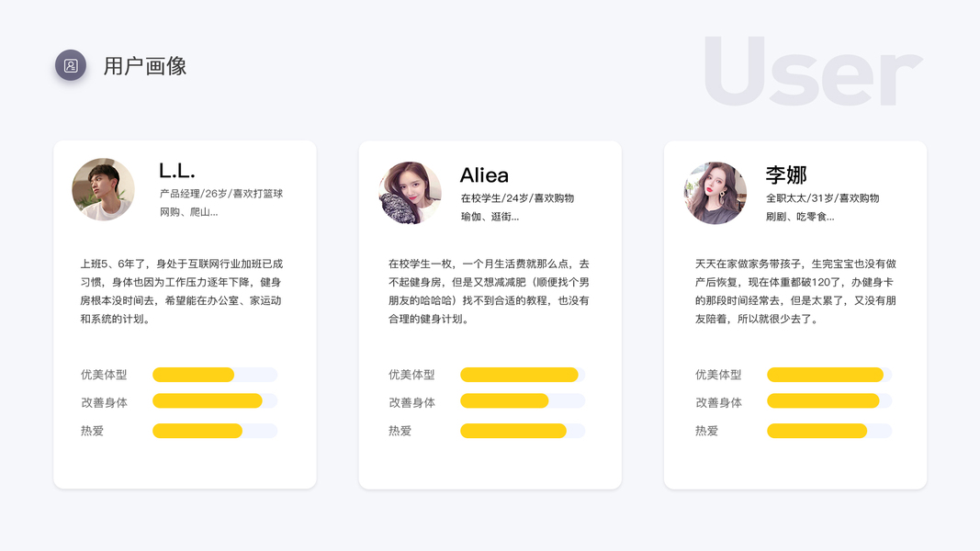980x551 pixels.
Task: Click L.L.'s description paragraph about 上班5、6年
Action: [x=182, y=291]
